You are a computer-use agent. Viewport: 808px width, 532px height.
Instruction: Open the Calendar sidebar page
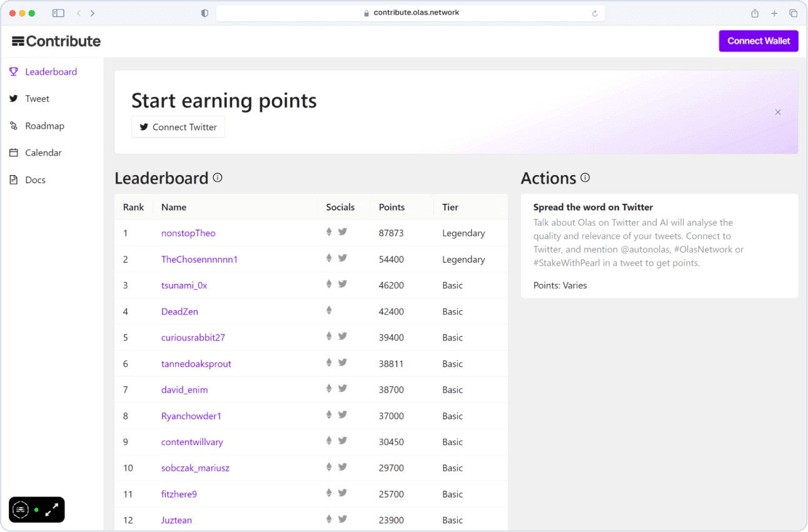(36, 153)
